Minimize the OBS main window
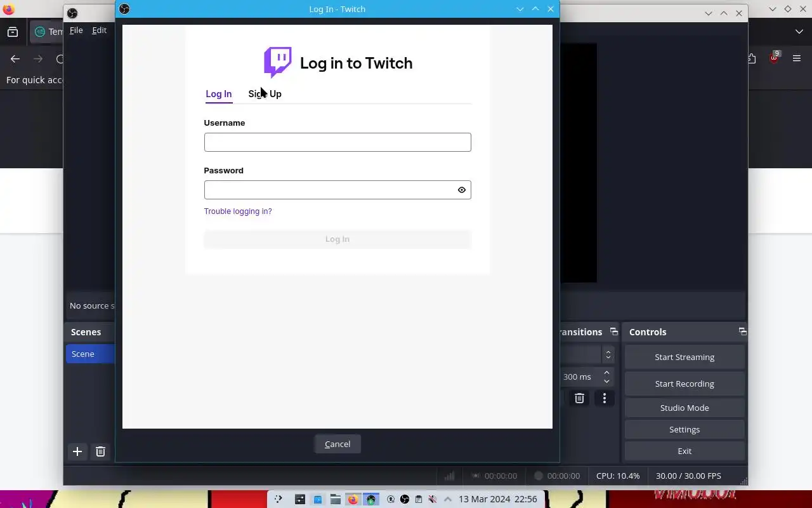 [x=709, y=13]
